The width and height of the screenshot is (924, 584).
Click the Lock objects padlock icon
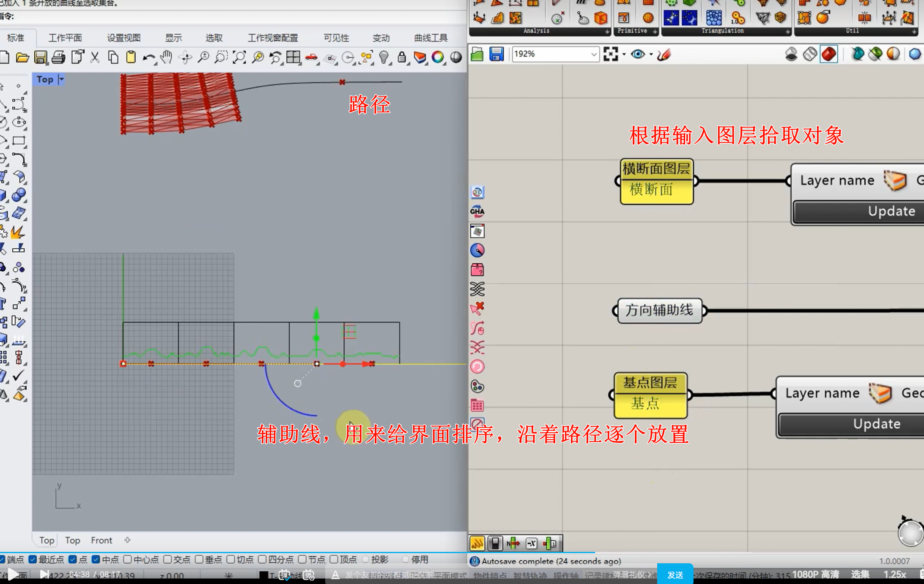click(402, 57)
